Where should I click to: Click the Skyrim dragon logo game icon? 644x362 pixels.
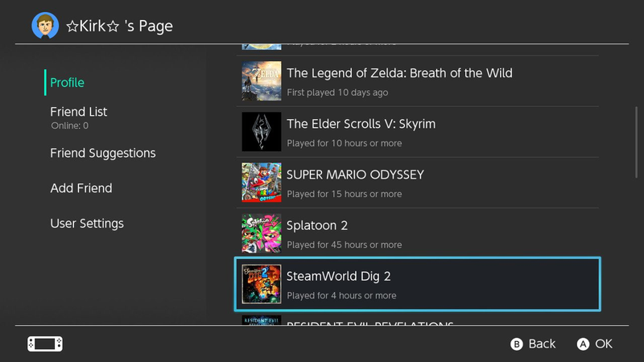[262, 132]
